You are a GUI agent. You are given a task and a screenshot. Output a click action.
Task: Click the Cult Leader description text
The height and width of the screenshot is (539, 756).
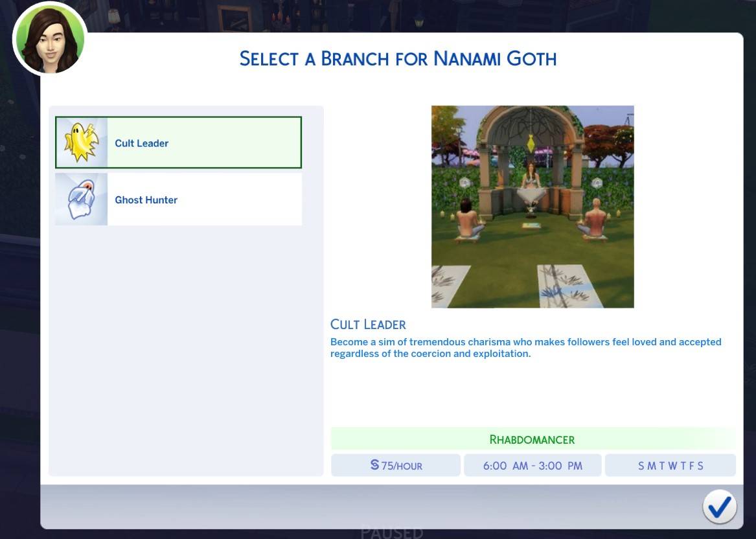526,347
